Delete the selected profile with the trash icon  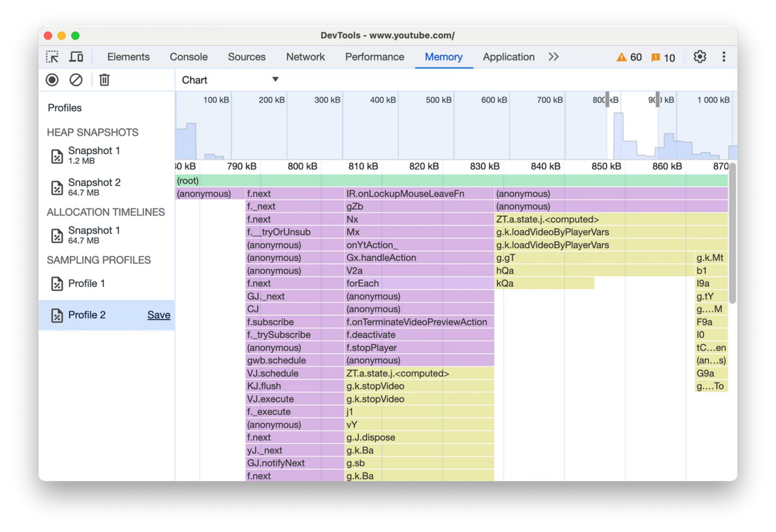[105, 80]
